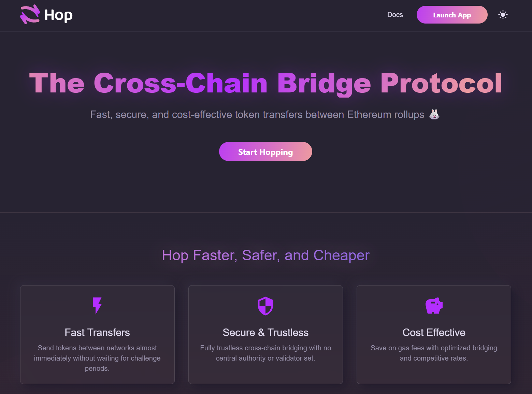Select the lightning bolt Fast Transfers icon

(97, 305)
